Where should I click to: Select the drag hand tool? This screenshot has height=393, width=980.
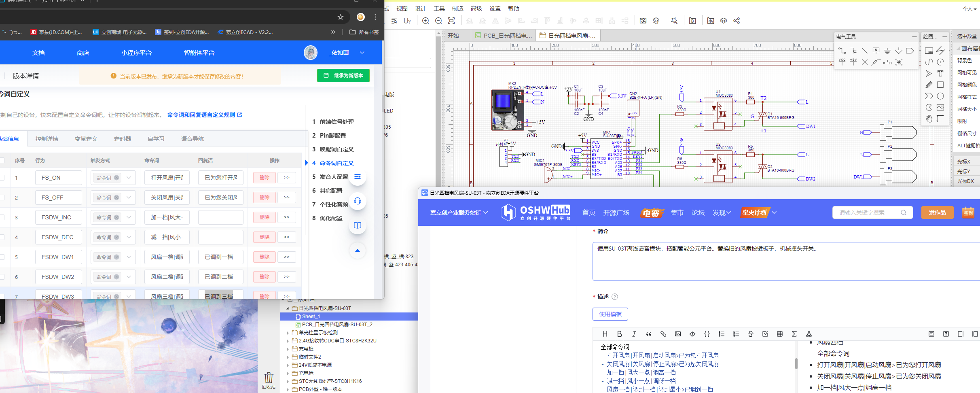coord(929,119)
